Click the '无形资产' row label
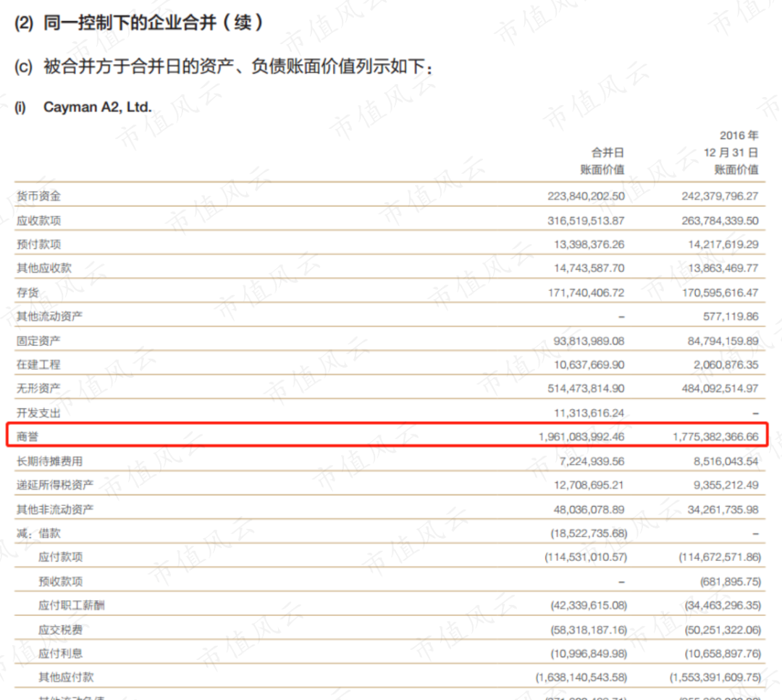 tap(38, 389)
